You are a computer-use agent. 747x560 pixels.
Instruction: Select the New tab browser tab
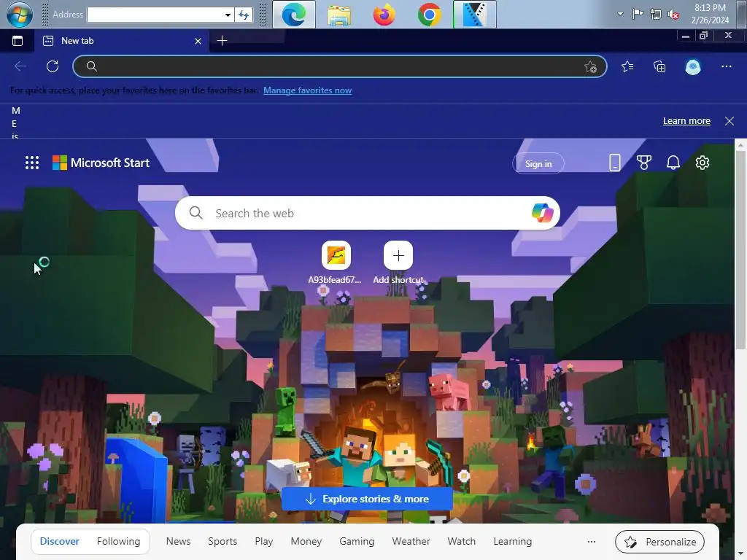pos(123,41)
